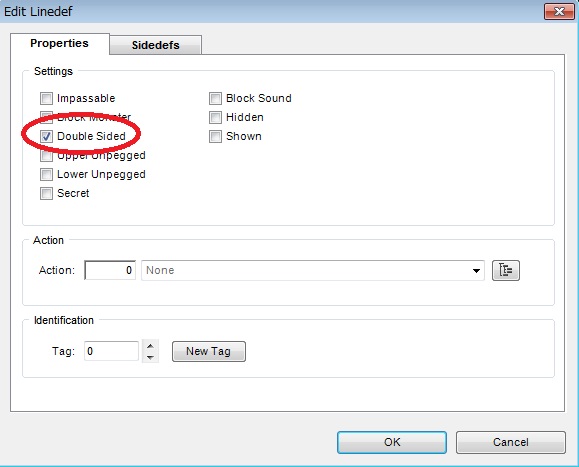Open the action browse list icon button
The height and width of the screenshot is (467, 579).
point(506,270)
